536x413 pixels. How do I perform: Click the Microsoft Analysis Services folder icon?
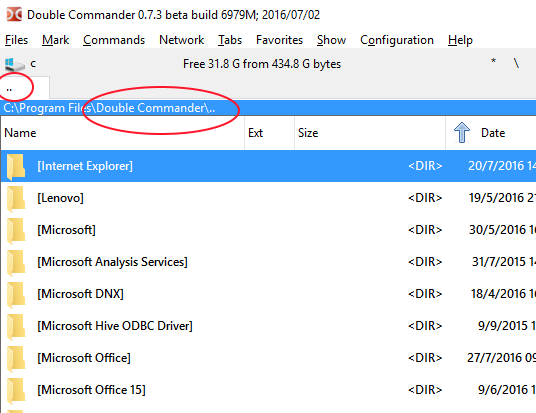(x=16, y=262)
